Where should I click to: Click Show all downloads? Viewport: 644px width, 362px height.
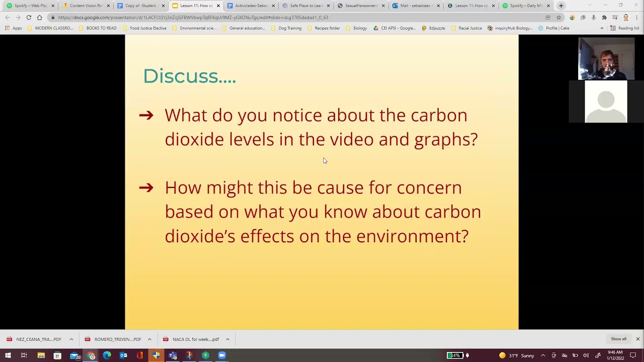click(x=618, y=339)
